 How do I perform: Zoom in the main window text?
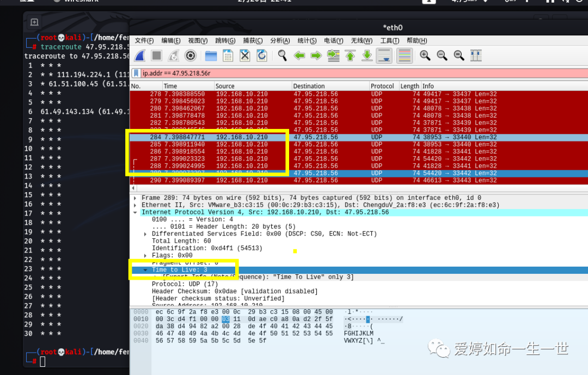click(x=425, y=56)
